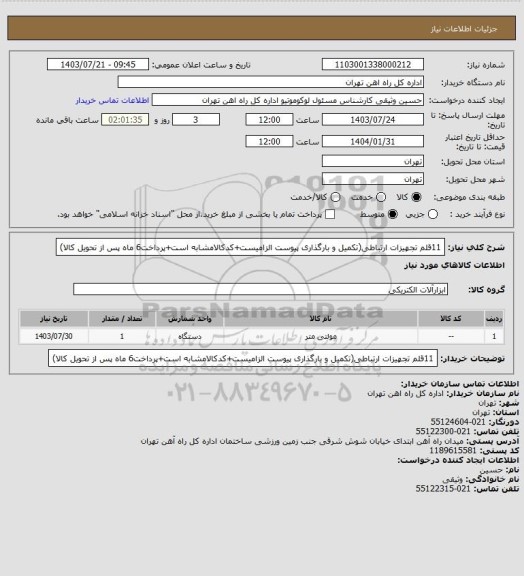Click the remaining days field showing 3
Screen dimensions: 524x576
pyautogui.click(x=196, y=120)
